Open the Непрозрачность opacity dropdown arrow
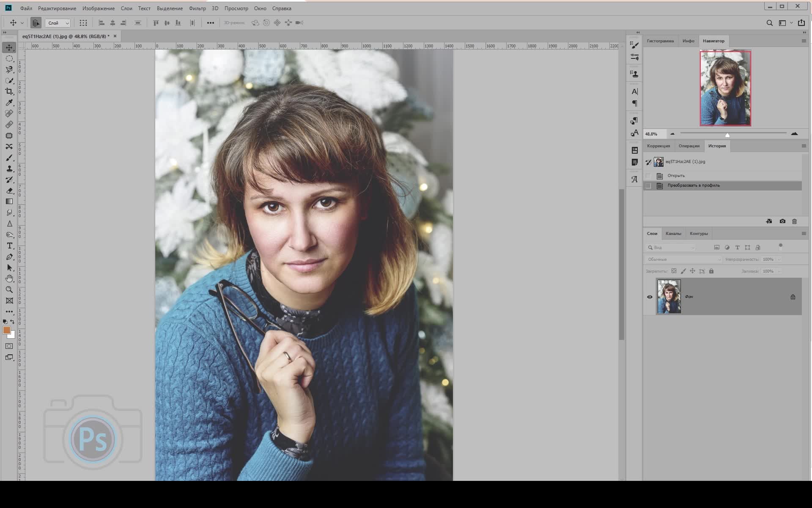The width and height of the screenshot is (812, 508). tap(779, 259)
